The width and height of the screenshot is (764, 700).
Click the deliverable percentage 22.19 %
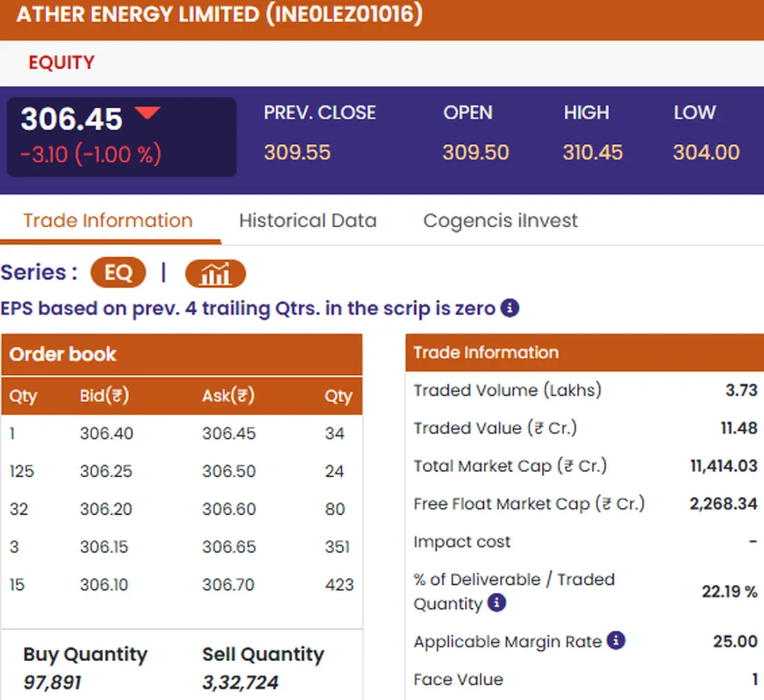pos(730,592)
